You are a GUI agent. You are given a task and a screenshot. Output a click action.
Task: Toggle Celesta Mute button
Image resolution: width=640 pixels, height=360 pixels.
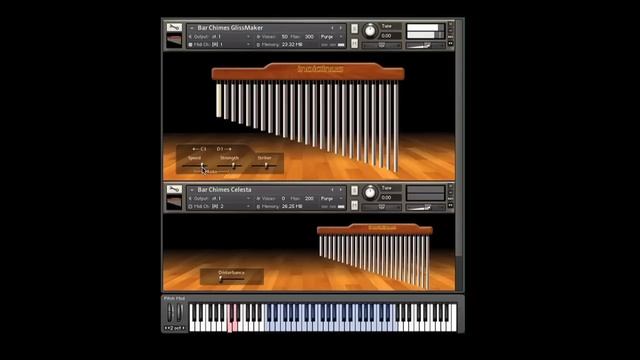pyautogui.click(x=354, y=205)
